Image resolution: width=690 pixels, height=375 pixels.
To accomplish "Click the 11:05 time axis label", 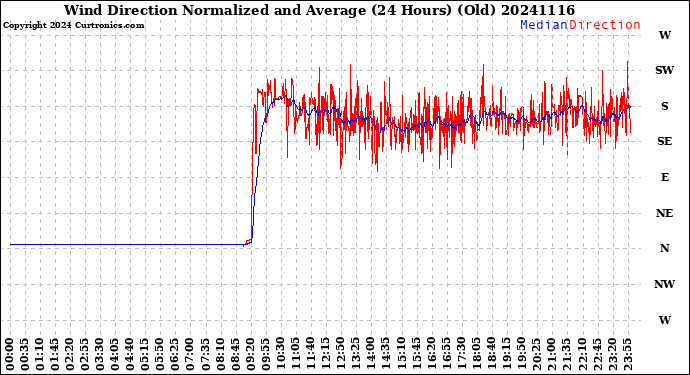I will click(296, 354).
